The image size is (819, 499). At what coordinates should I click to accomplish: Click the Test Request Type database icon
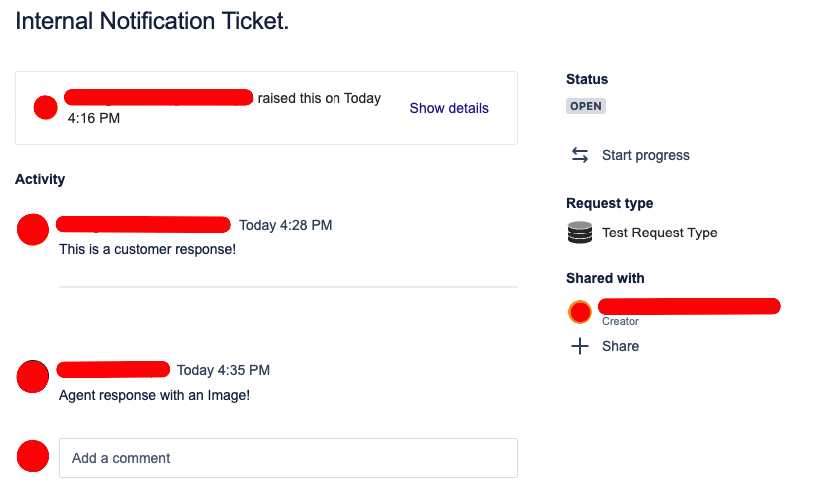(x=580, y=233)
